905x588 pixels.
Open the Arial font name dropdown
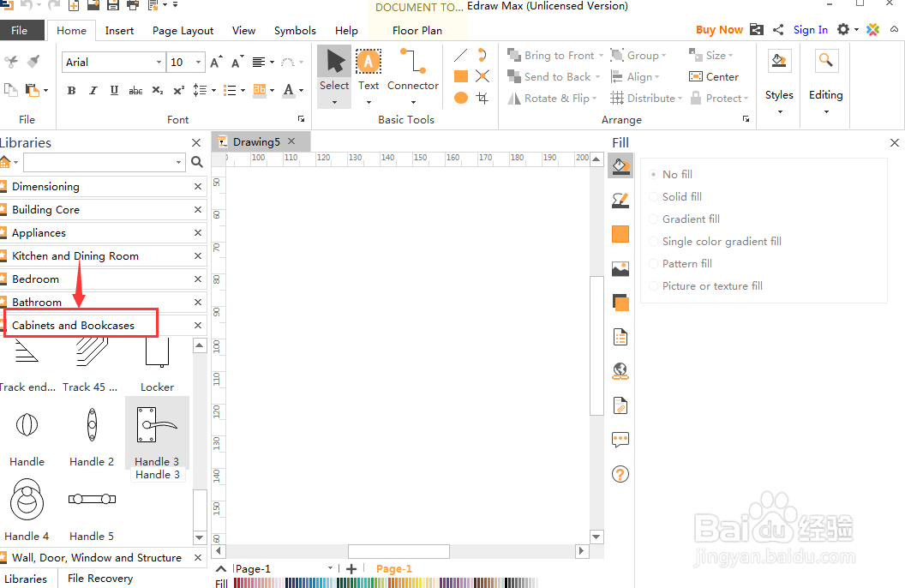pos(159,63)
